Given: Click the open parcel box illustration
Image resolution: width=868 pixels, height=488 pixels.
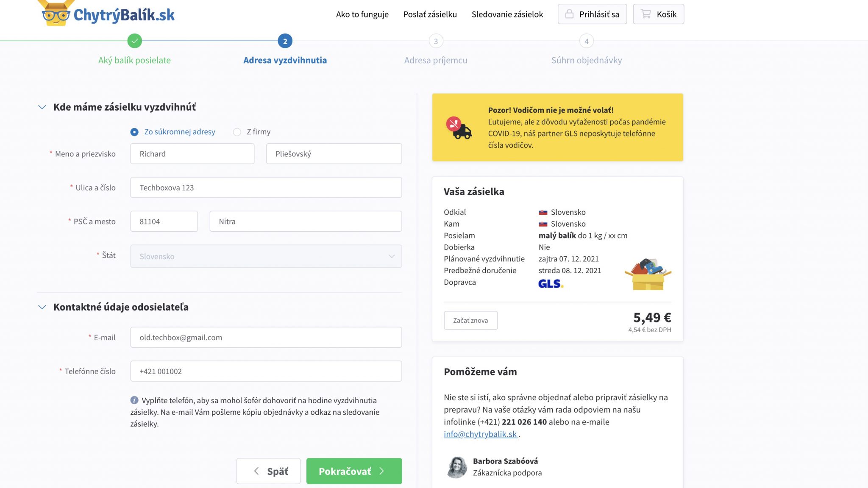Looking at the screenshot, I should (x=648, y=274).
